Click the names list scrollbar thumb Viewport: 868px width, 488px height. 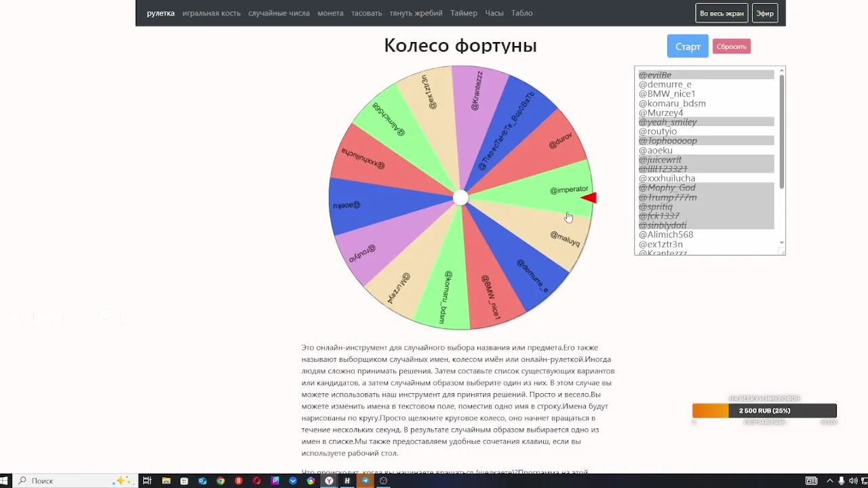[x=781, y=131]
